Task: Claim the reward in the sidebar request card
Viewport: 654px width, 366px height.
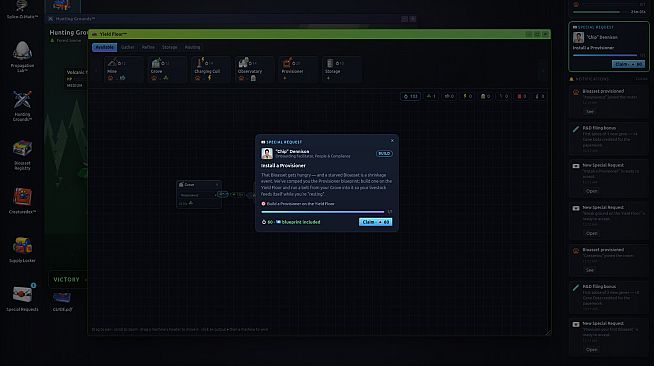Action: pyautogui.click(x=628, y=64)
